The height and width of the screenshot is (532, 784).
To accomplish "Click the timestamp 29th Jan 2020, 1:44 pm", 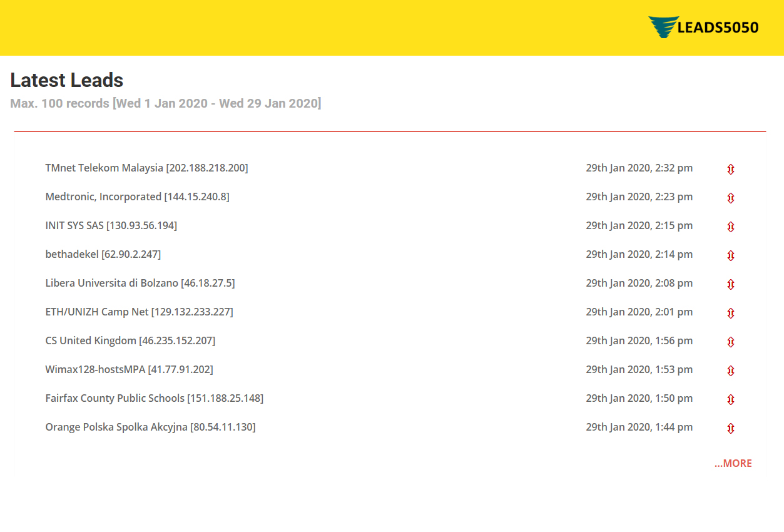I will (x=639, y=427).
